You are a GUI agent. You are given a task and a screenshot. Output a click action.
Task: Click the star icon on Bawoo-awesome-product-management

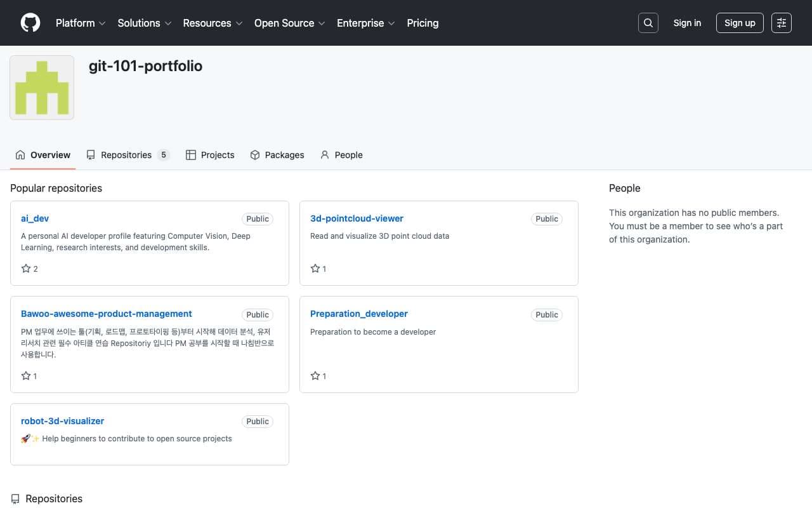tap(26, 376)
